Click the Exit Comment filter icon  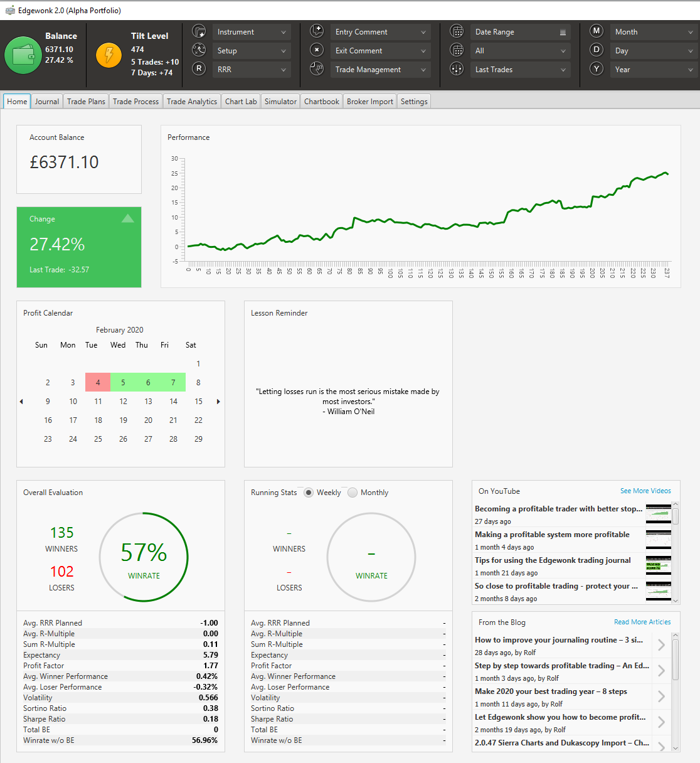click(x=317, y=50)
